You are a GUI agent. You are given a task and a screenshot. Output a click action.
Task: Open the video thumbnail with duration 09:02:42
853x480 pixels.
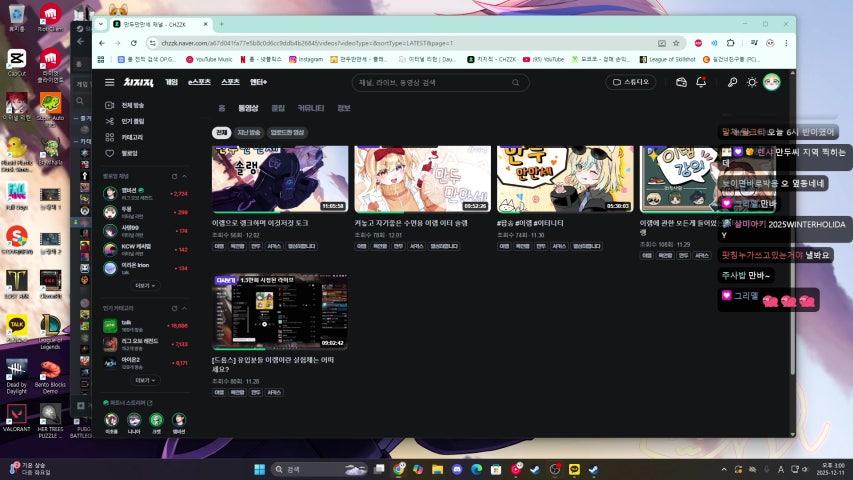tap(280, 312)
